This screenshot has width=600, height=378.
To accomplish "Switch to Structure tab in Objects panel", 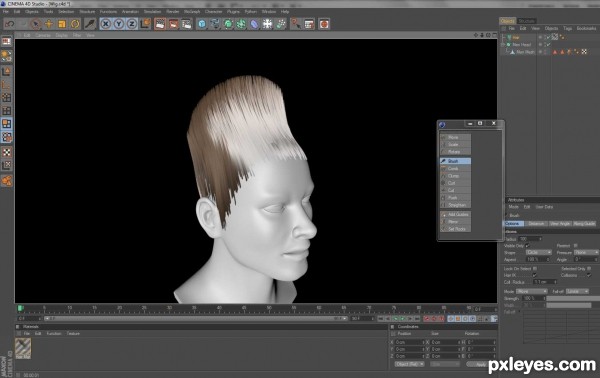I will click(527, 21).
